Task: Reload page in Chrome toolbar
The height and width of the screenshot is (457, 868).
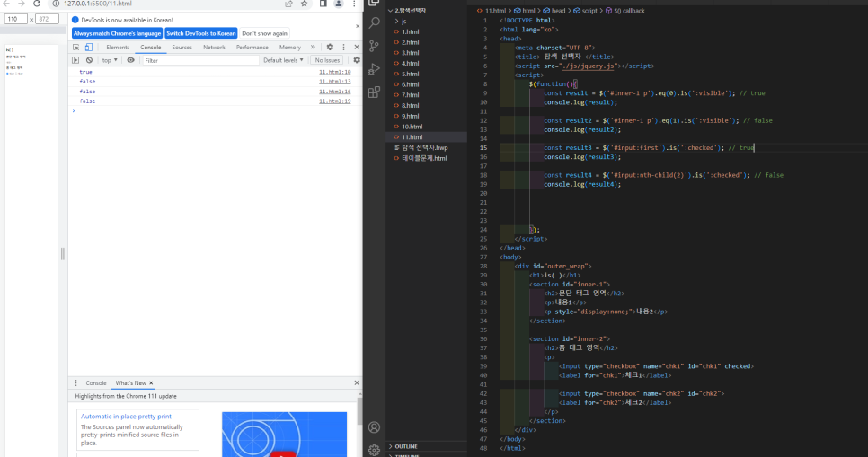Action: (x=37, y=4)
